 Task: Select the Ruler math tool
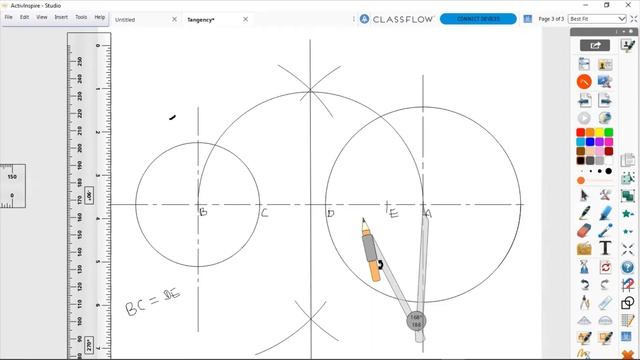[605, 302]
